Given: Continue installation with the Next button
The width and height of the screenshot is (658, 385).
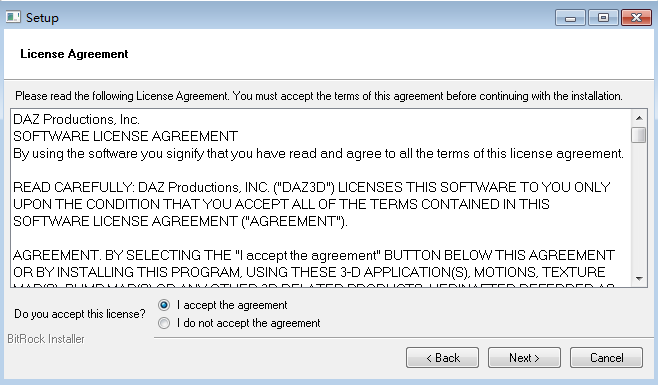Looking at the screenshot, I should 524,358.
